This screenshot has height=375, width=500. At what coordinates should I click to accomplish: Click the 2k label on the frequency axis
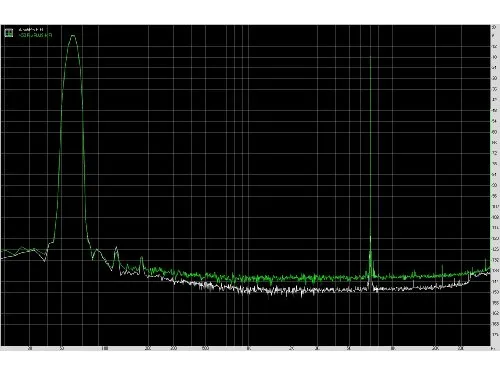[x=292, y=349]
